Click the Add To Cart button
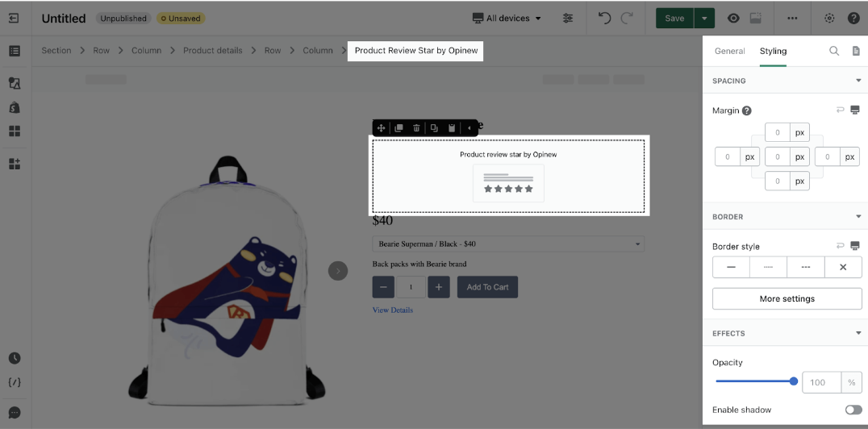Screen dimensions: 868x429 click(x=488, y=287)
